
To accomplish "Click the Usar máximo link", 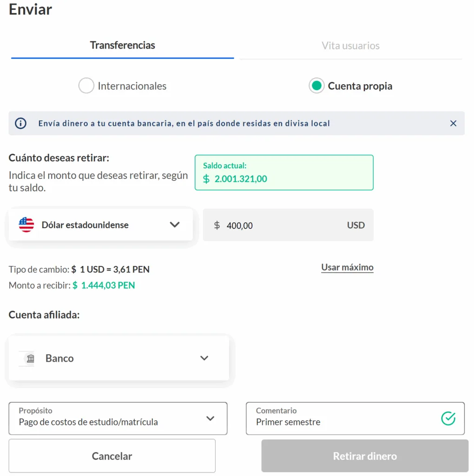I will 347,267.
